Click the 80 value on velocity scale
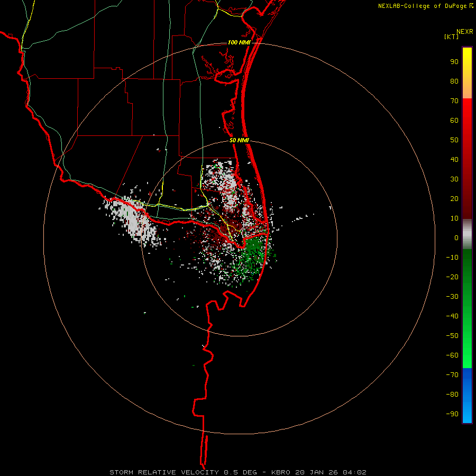This screenshot has height=476, width=476. click(x=454, y=81)
